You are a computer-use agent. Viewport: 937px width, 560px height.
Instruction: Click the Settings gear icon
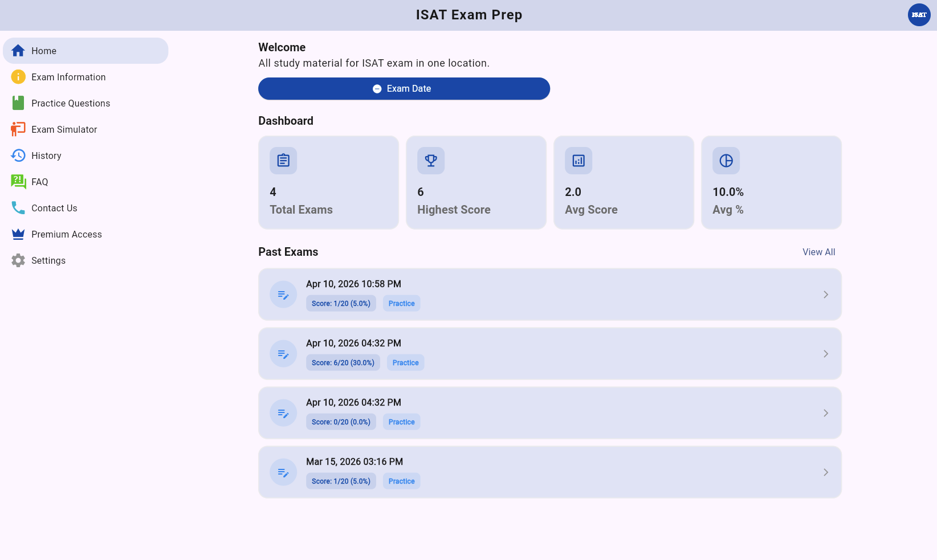click(x=18, y=260)
